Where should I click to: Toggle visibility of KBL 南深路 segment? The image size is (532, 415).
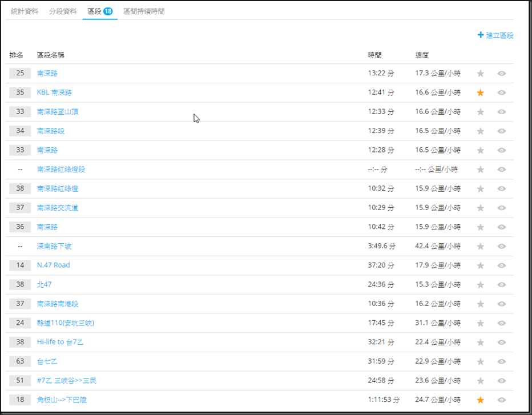coord(502,92)
